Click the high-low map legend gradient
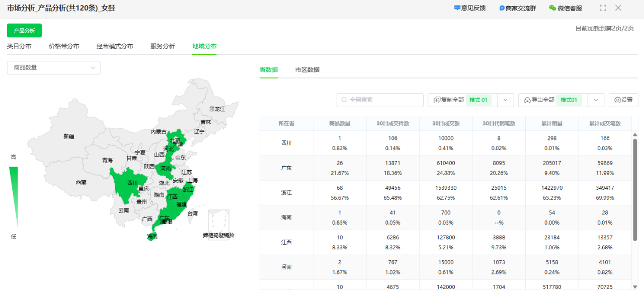644x291 pixels. (14, 196)
